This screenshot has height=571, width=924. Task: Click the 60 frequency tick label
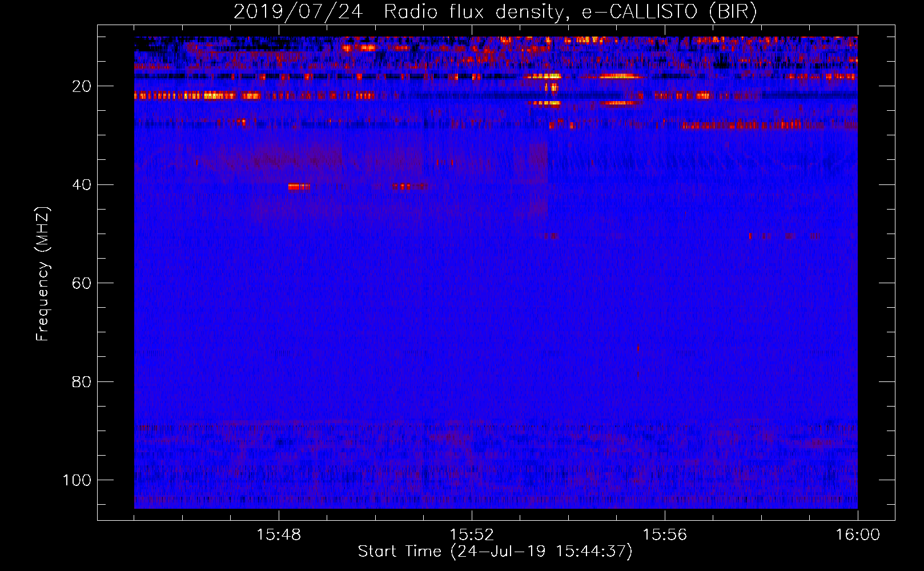click(x=82, y=283)
